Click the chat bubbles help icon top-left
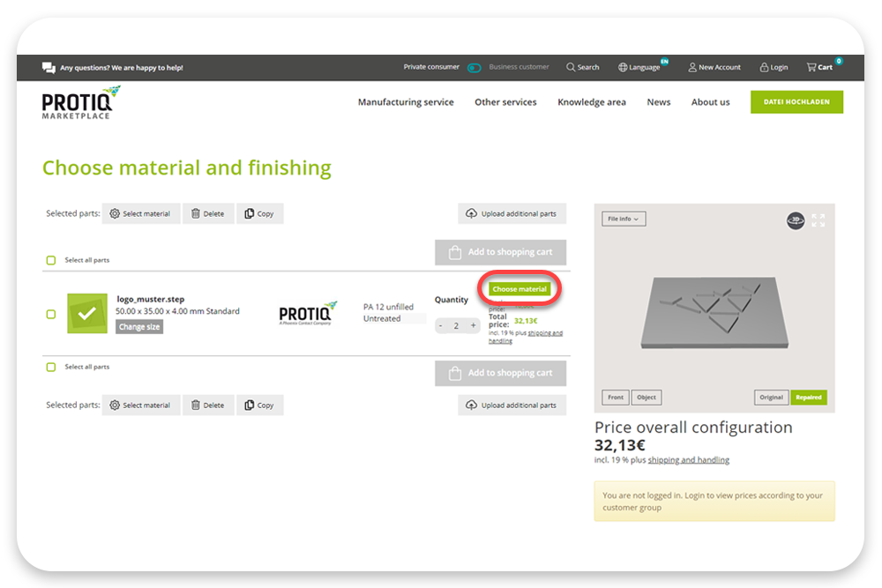882x588 pixels. 47,67
